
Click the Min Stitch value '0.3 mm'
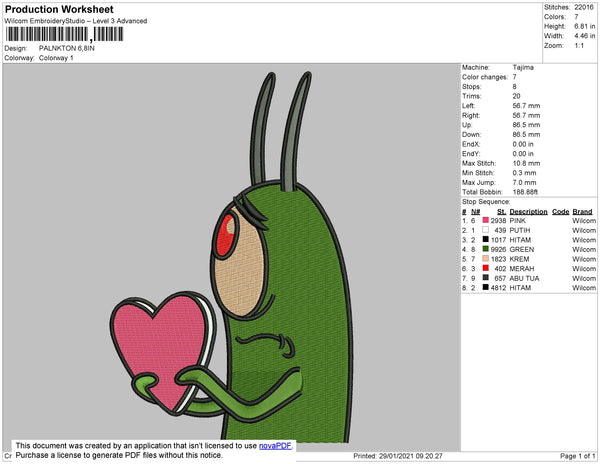pos(524,173)
